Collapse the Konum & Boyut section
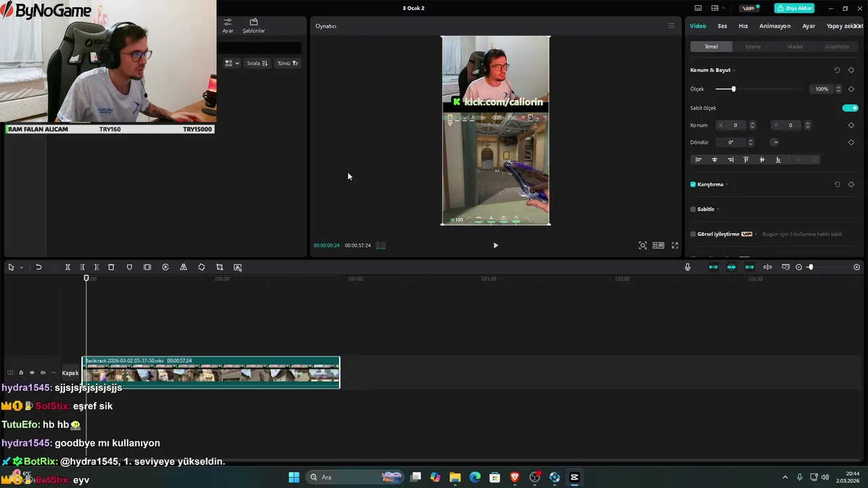 (x=734, y=70)
